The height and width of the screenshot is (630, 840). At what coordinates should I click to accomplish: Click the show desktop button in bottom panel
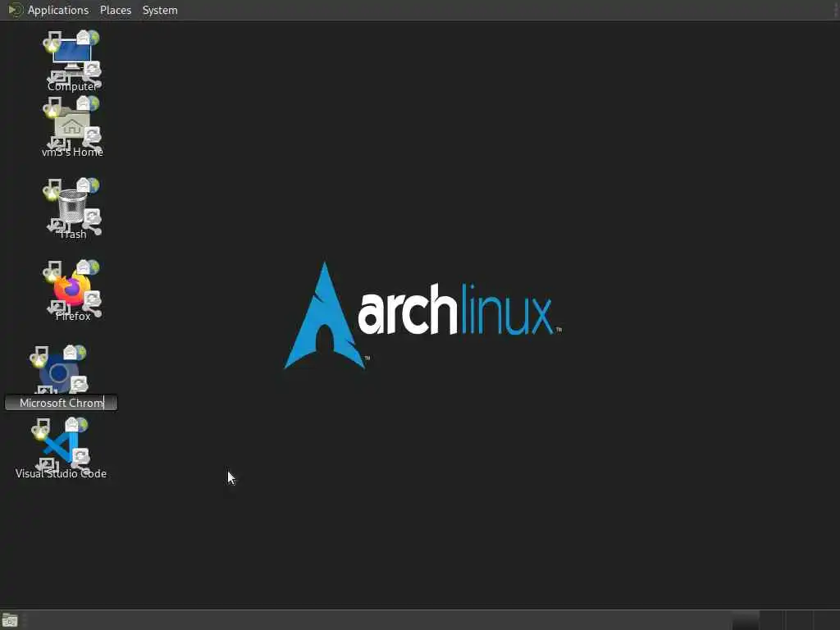pos(10,620)
